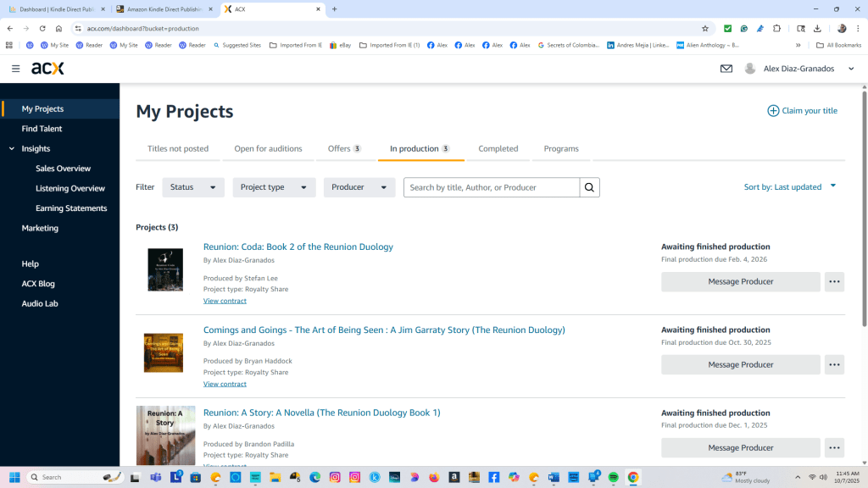Expand the Producer filter dropdown

[359, 187]
